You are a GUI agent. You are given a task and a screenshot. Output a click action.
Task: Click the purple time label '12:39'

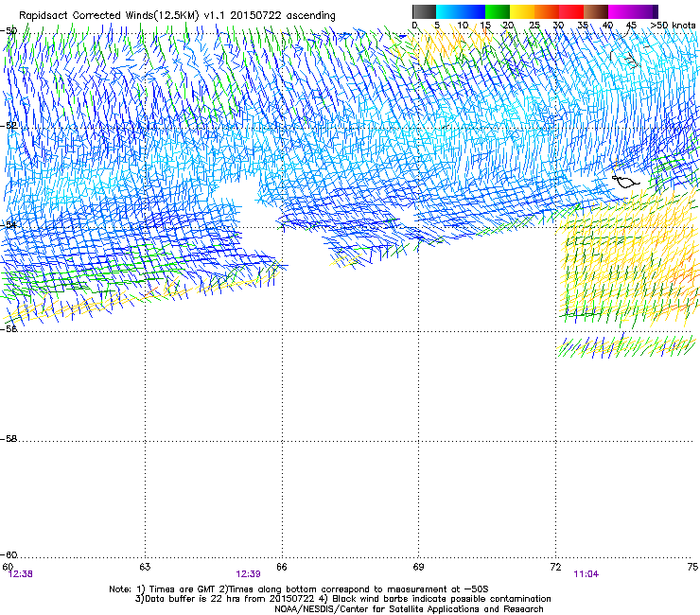click(x=248, y=574)
